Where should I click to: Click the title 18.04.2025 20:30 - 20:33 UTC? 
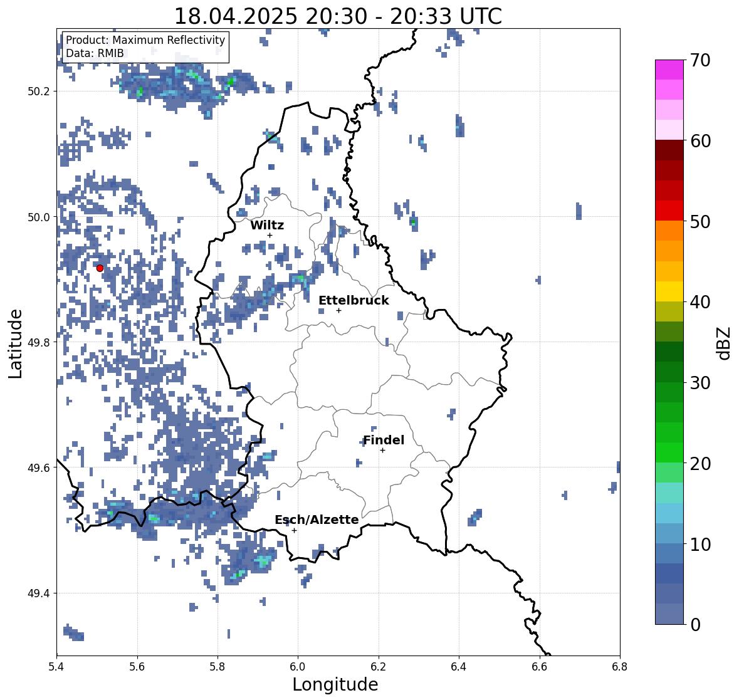coord(338,16)
